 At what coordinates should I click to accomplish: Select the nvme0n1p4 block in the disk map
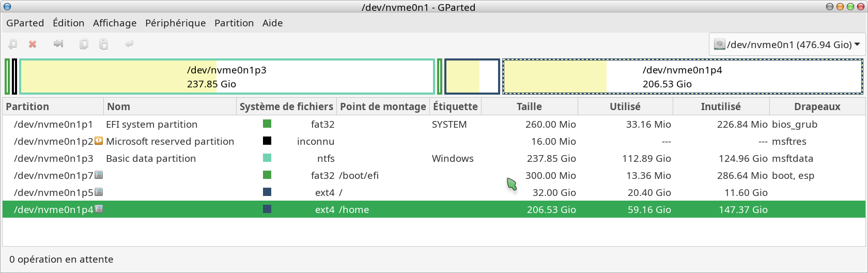[683, 77]
